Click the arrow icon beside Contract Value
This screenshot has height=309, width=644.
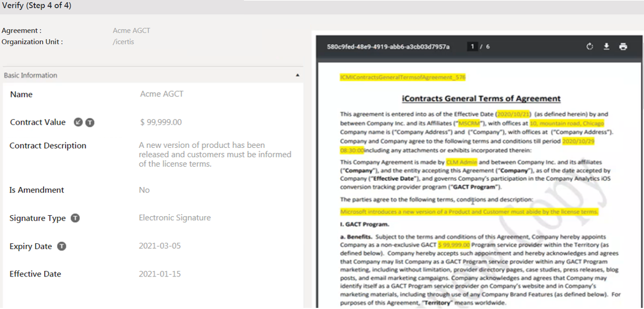tap(78, 122)
